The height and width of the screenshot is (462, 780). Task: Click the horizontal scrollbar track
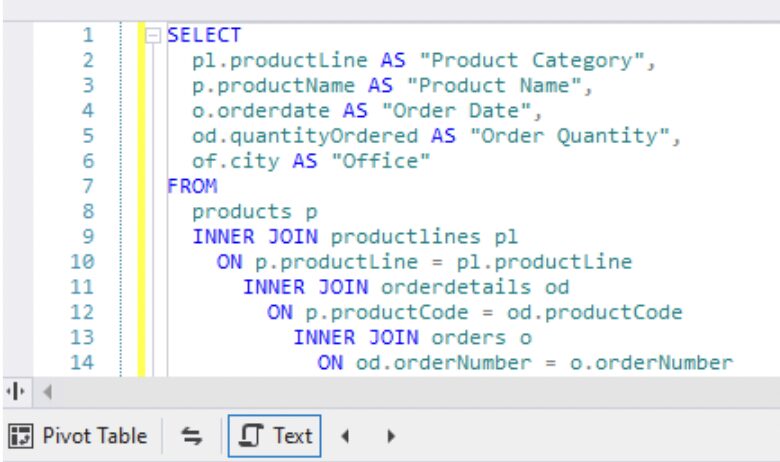pos(400,388)
